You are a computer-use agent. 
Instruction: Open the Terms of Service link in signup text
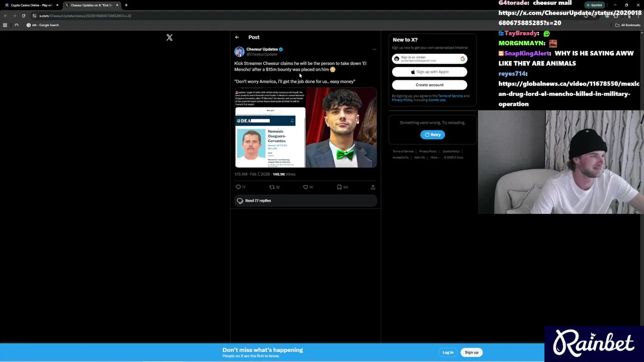[450, 96]
